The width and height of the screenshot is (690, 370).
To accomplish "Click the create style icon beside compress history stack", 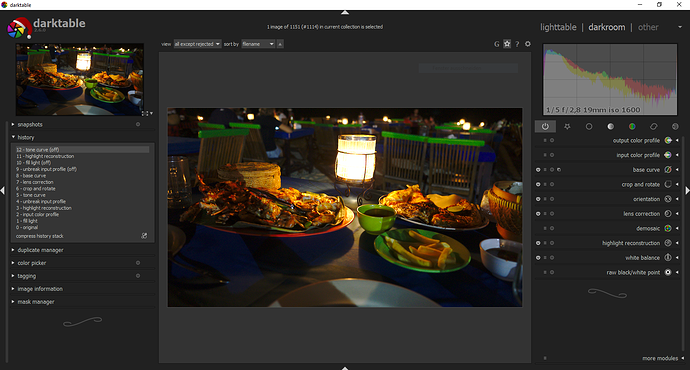I will 144,236.
